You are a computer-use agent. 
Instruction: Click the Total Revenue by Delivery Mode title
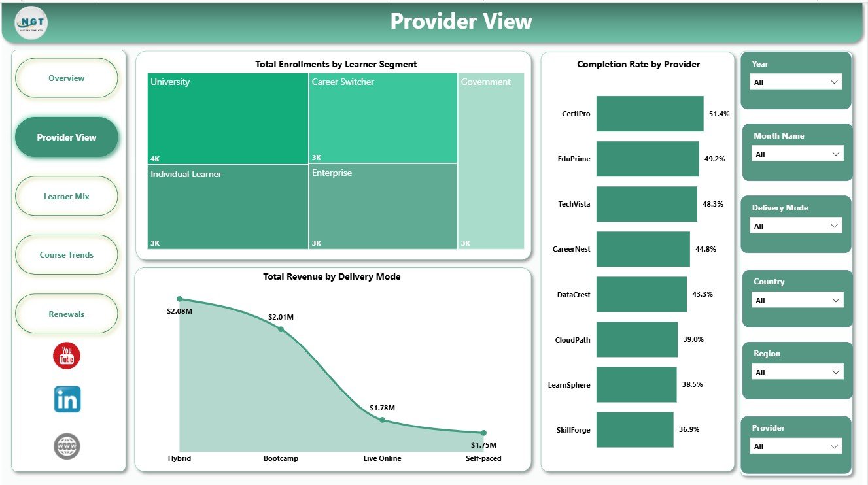(332, 276)
